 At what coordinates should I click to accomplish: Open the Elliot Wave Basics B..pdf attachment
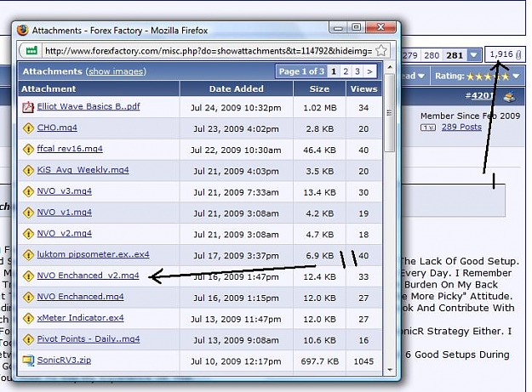(89, 106)
